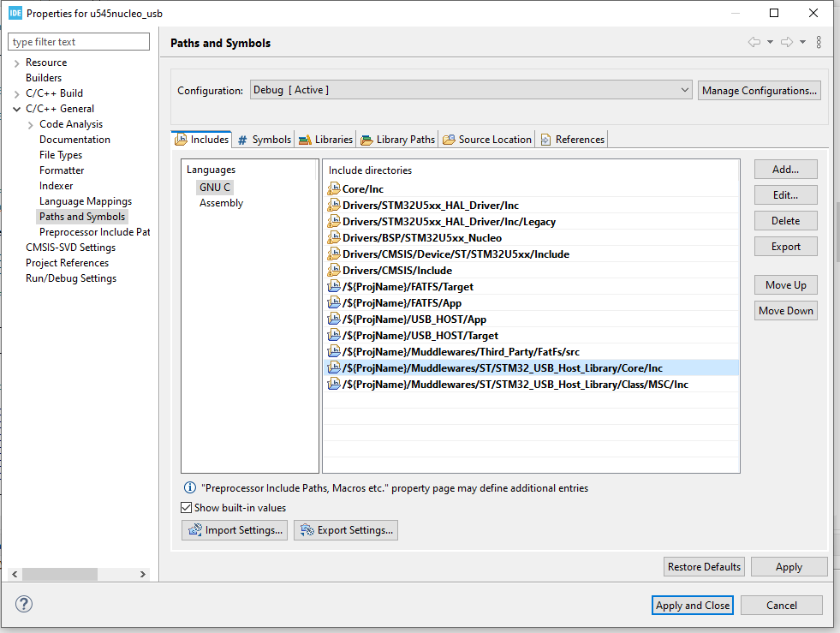The width and height of the screenshot is (840, 633).
Task: Toggle the Show built-in values checkbox
Action: 187,508
